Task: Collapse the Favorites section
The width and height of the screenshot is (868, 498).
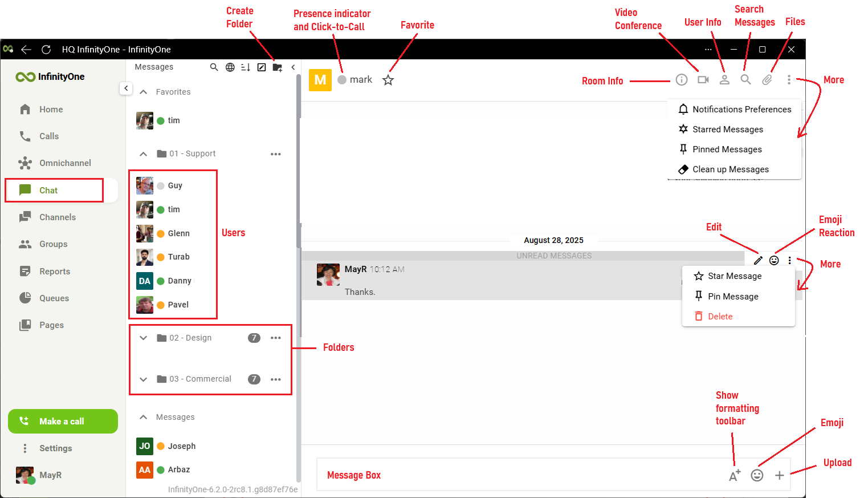Action: (144, 92)
